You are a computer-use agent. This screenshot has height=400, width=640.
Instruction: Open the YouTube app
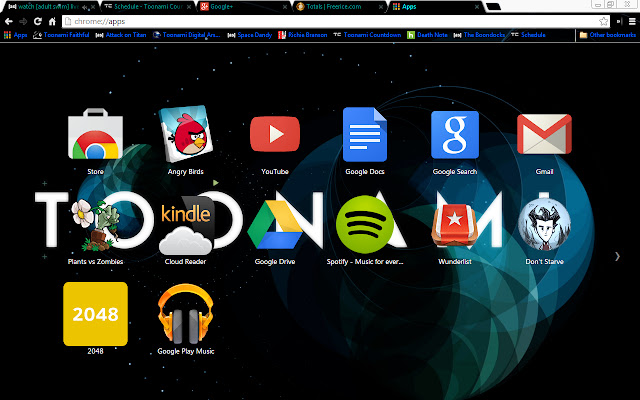(275, 134)
